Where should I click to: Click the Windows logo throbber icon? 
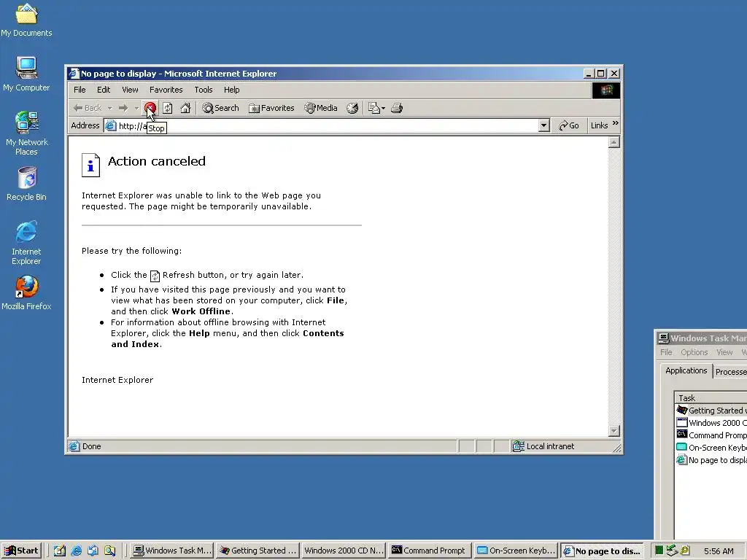tap(606, 90)
